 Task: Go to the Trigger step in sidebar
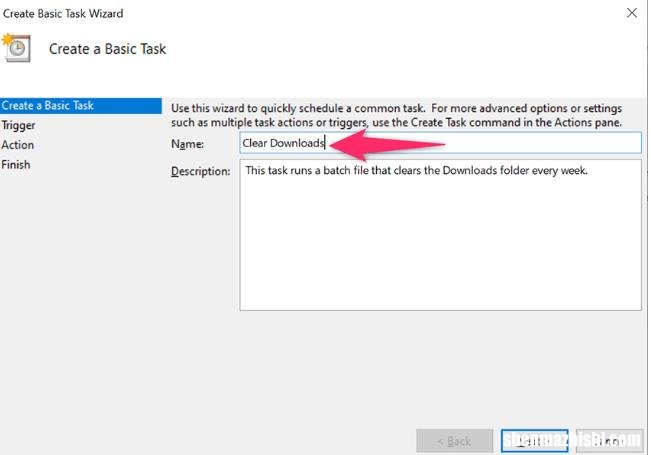[x=18, y=125]
